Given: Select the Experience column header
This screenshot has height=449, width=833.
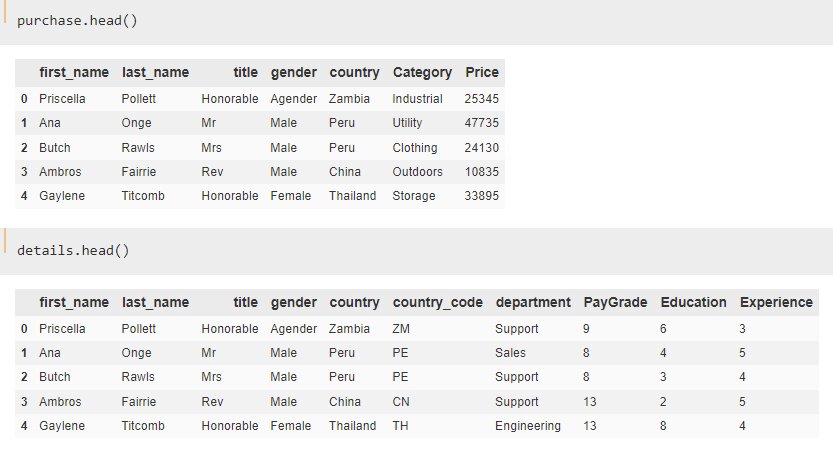Looking at the screenshot, I should pyautogui.click(x=776, y=303).
